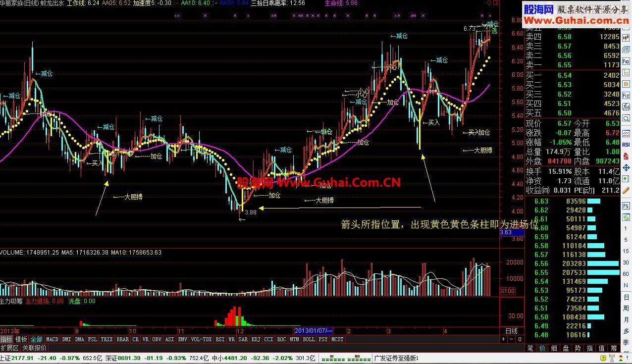Click the green arrow export icon
Screen dimensions: 632x364
tap(626, 179)
